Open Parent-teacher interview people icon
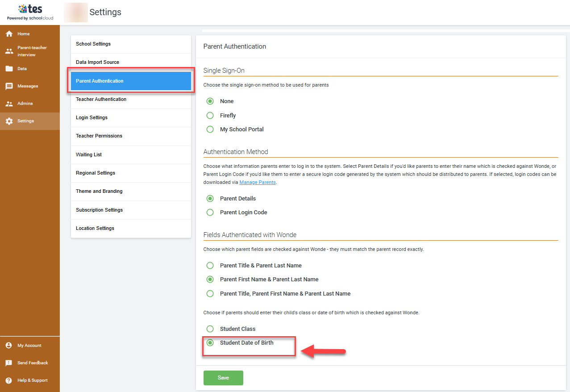Viewport: 570px width, 392px height. [9, 51]
